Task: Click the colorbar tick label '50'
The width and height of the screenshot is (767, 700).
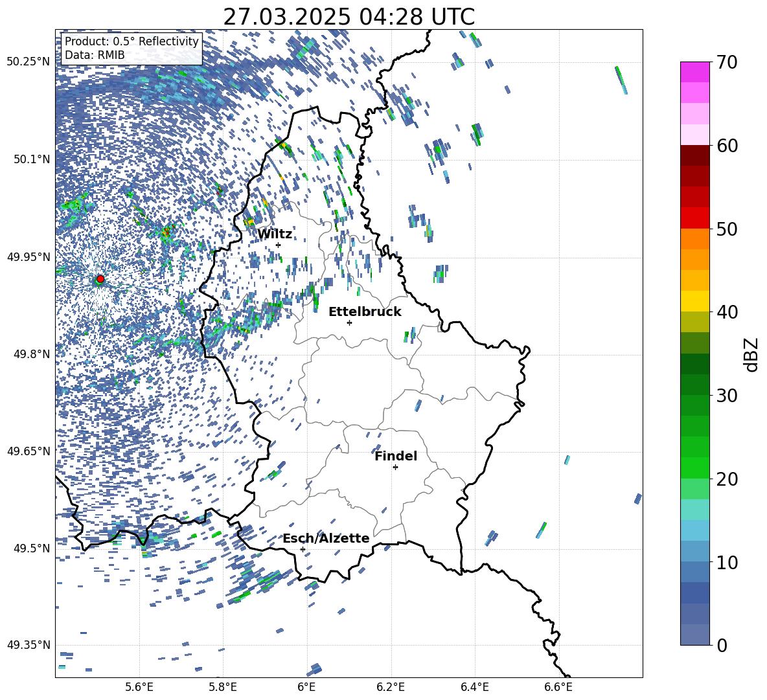Action: click(727, 229)
